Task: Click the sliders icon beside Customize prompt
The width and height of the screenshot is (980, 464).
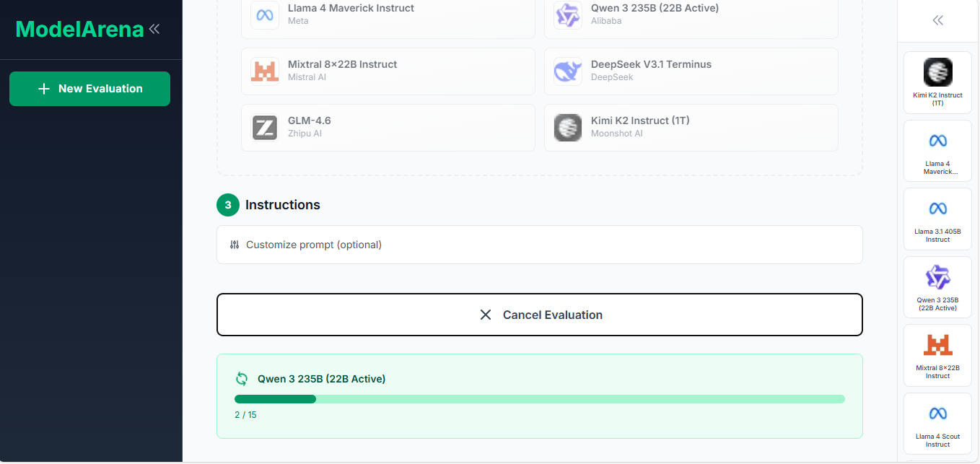Action: pyautogui.click(x=235, y=245)
